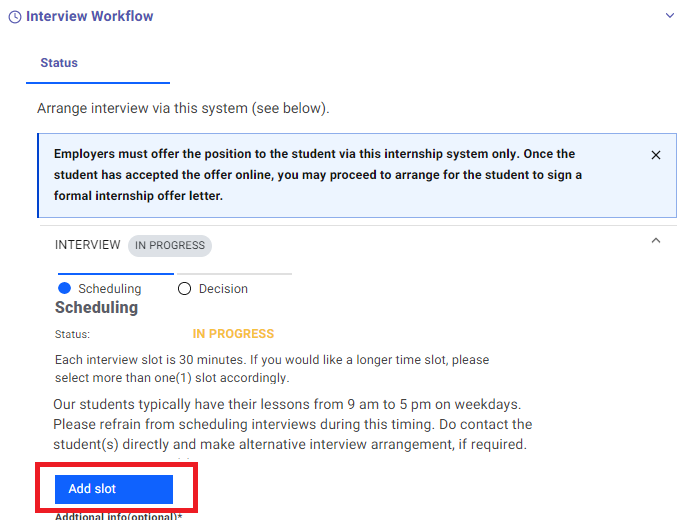Click the INTERVIEW section header label

coord(88,245)
